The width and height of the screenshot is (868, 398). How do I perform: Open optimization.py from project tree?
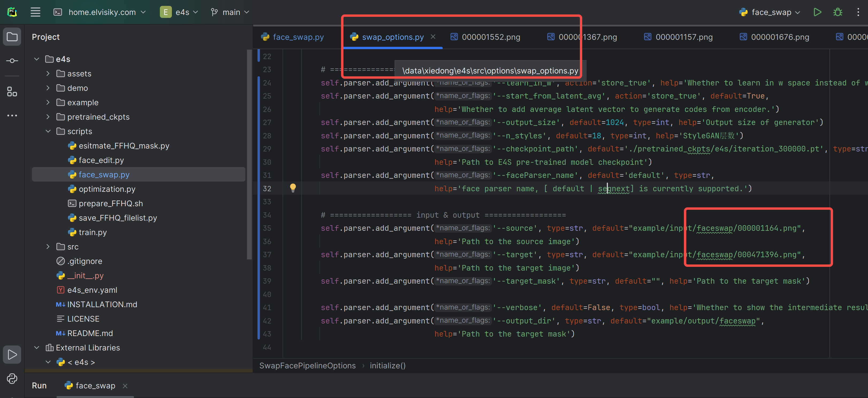(x=102, y=189)
